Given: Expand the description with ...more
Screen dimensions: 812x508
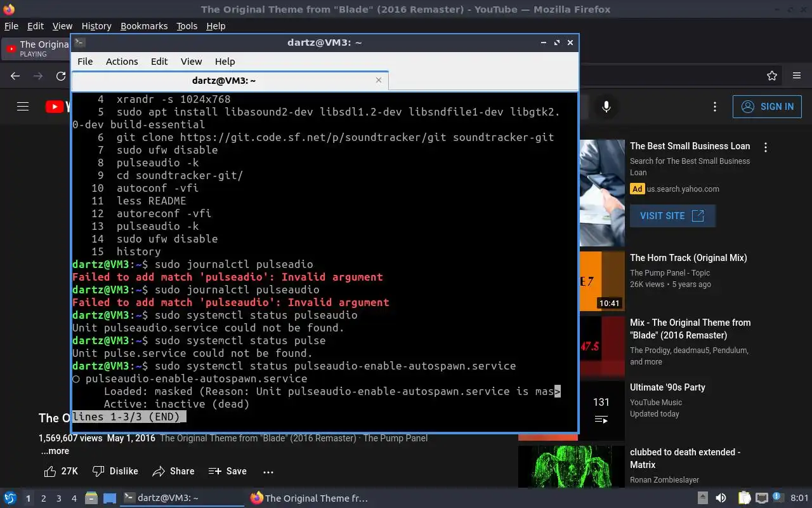Looking at the screenshot, I should [55, 451].
